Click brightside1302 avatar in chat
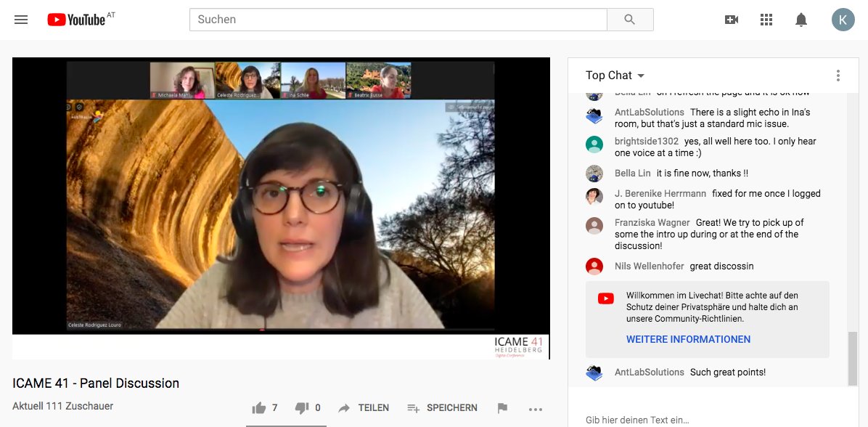The height and width of the screenshot is (427, 868). point(594,144)
